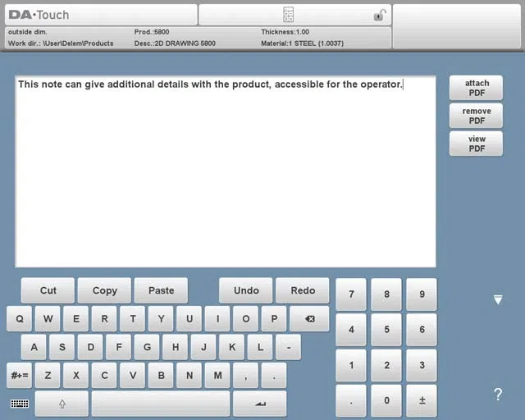Tap letter G key
525x420 pixels.
pyautogui.click(x=147, y=347)
